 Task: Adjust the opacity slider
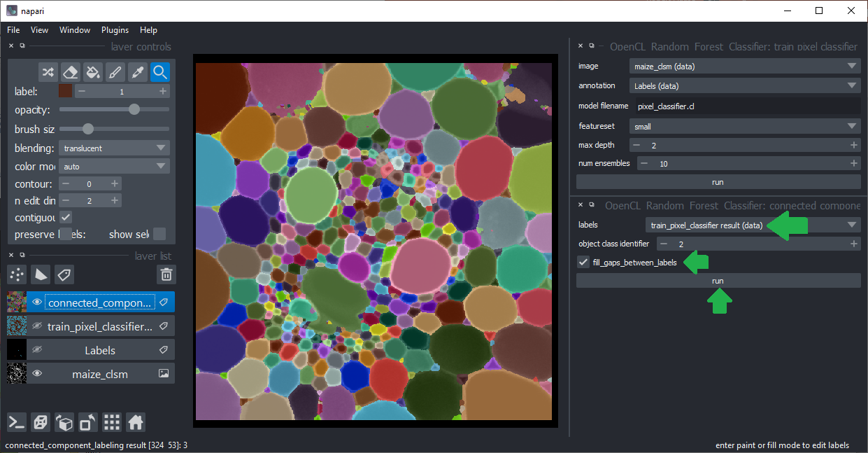click(134, 109)
